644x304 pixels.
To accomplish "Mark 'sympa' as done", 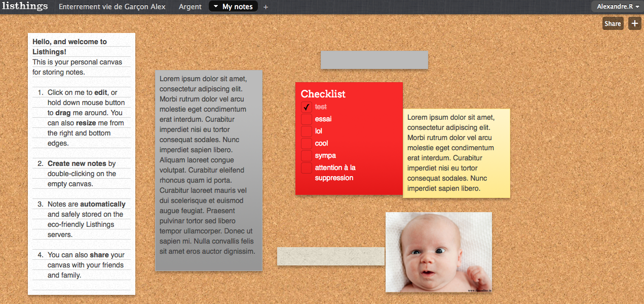I will [306, 156].
